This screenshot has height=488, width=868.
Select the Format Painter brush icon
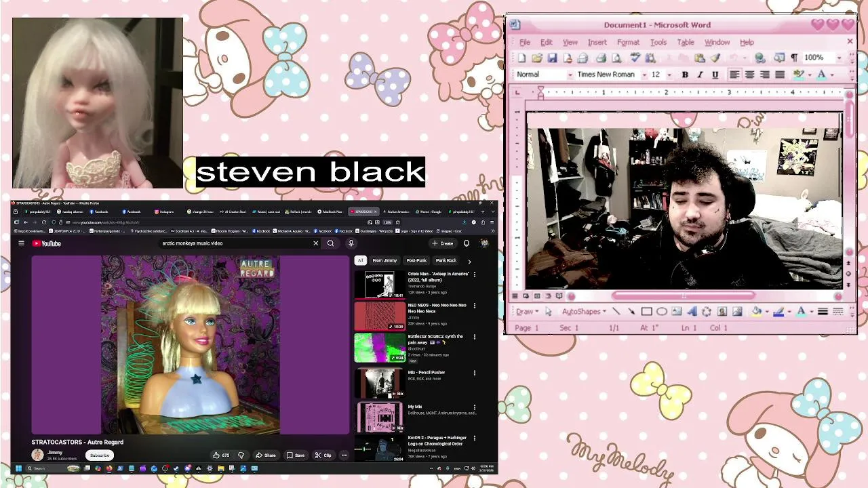(715, 58)
